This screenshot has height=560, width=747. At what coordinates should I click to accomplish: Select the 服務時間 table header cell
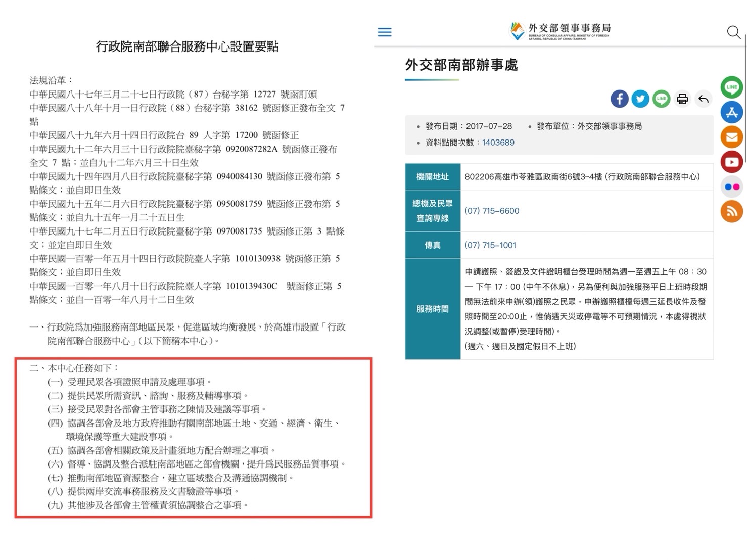tap(433, 309)
